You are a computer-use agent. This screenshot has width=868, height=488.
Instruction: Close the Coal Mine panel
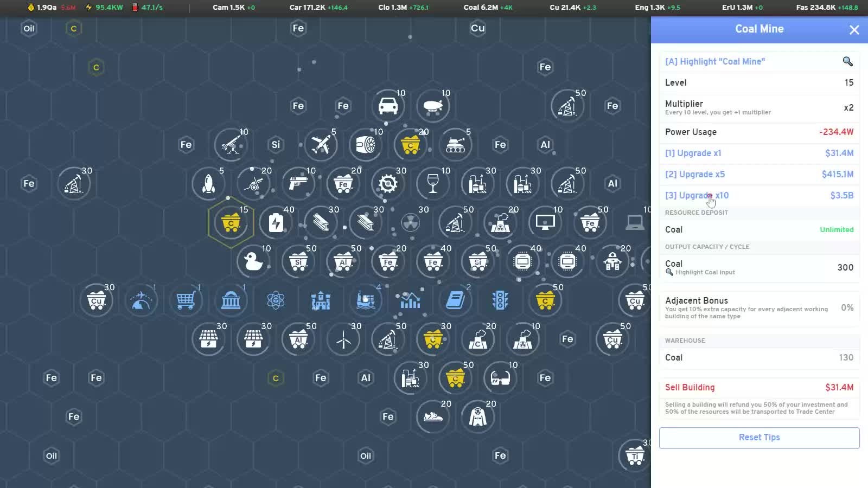pyautogui.click(x=854, y=30)
